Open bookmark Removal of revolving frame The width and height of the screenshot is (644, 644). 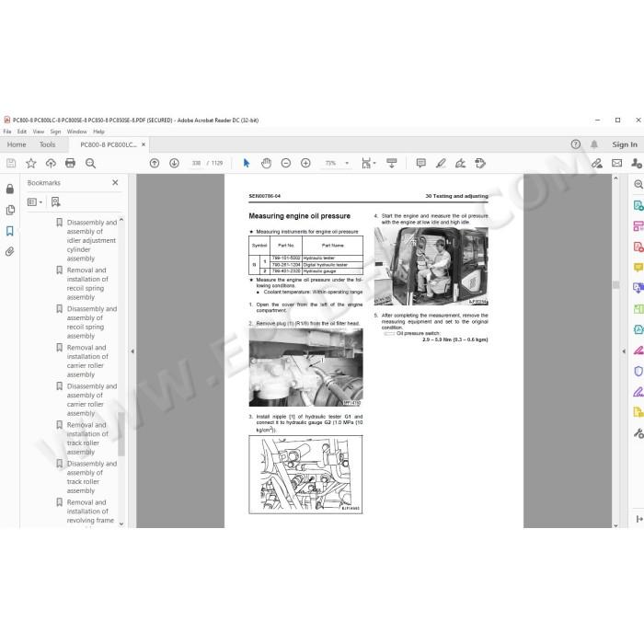(90, 512)
